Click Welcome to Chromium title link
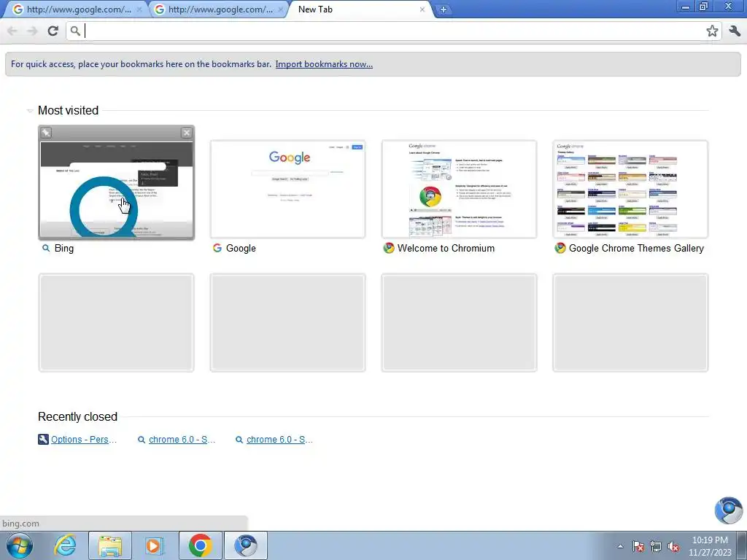 click(446, 248)
